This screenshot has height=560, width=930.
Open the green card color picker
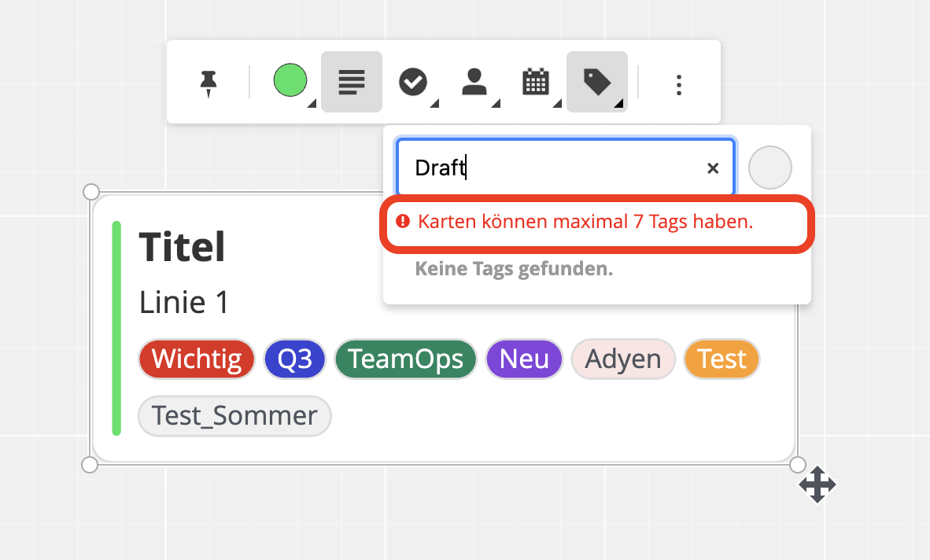pyautogui.click(x=290, y=81)
